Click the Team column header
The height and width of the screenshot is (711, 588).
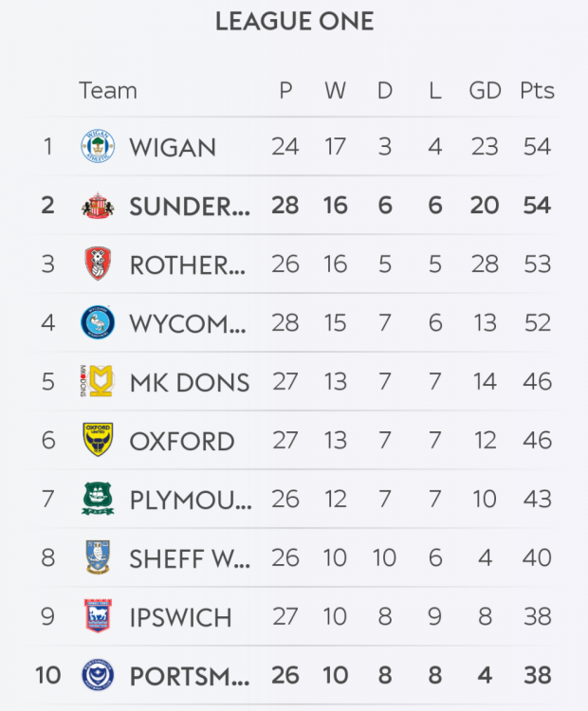coord(108,91)
